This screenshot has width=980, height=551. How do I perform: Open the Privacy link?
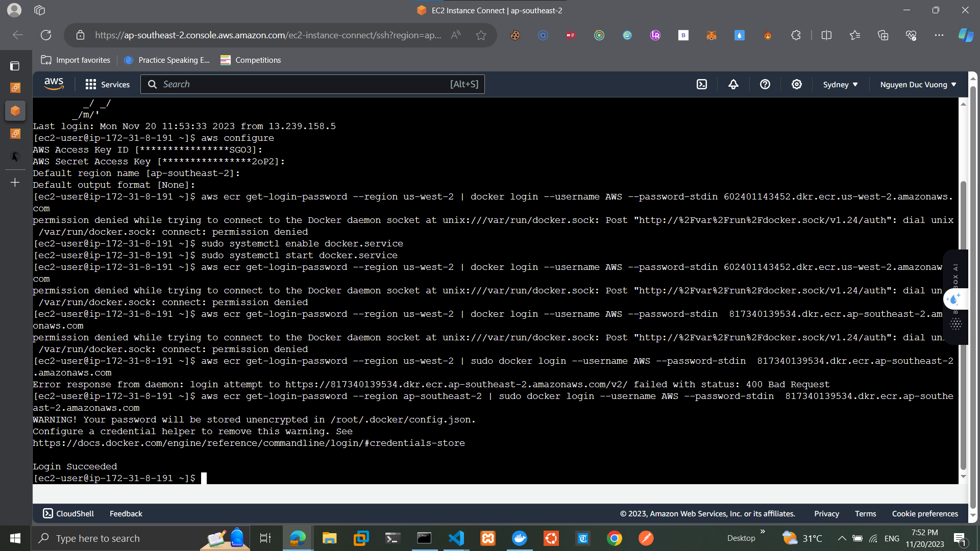coord(826,514)
